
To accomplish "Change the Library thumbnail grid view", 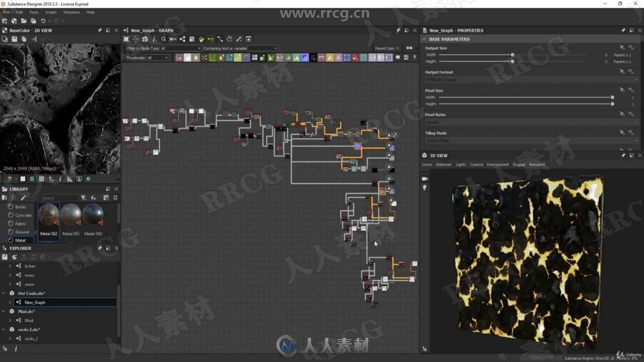I will [x=106, y=198].
